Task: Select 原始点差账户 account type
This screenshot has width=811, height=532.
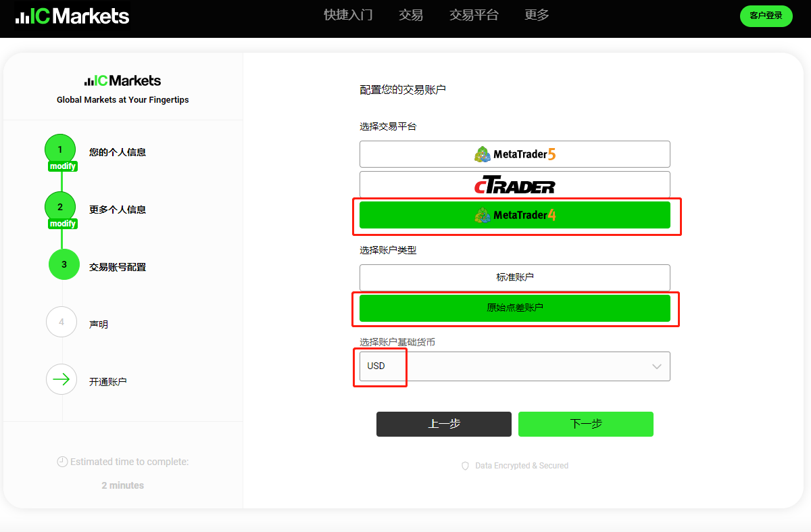Action: click(515, 308)
